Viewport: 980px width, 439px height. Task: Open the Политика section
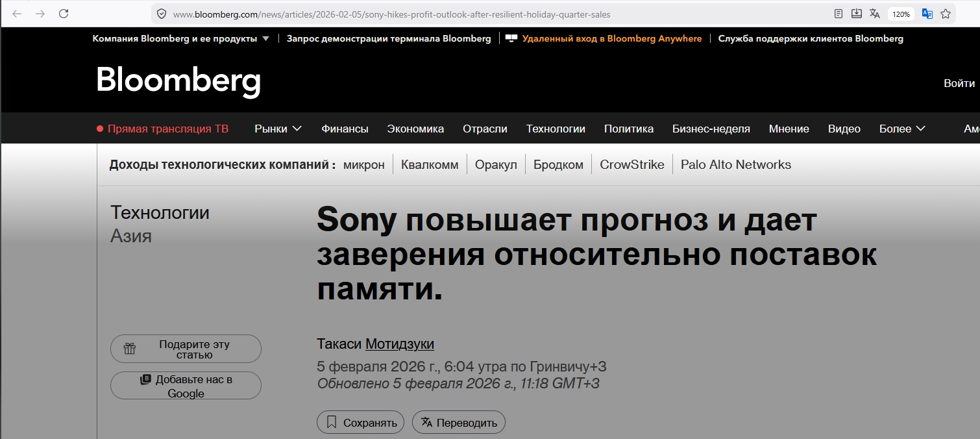(x=629, y=129)
